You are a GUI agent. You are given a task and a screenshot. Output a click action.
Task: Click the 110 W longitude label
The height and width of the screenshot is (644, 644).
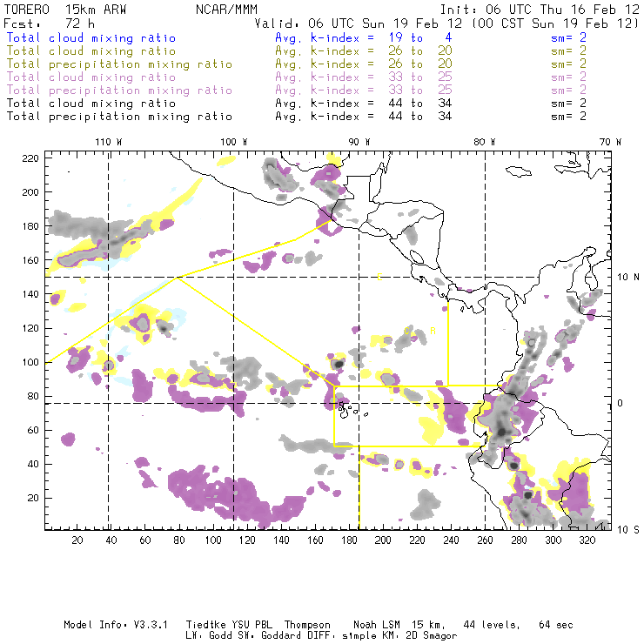click(x=108, y=141)
